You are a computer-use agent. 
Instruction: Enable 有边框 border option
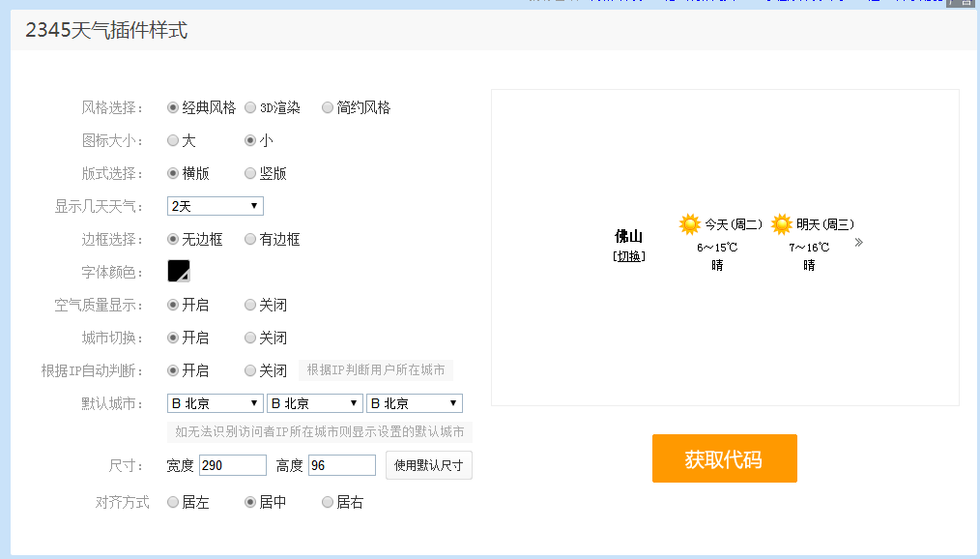tap(250, 239)
